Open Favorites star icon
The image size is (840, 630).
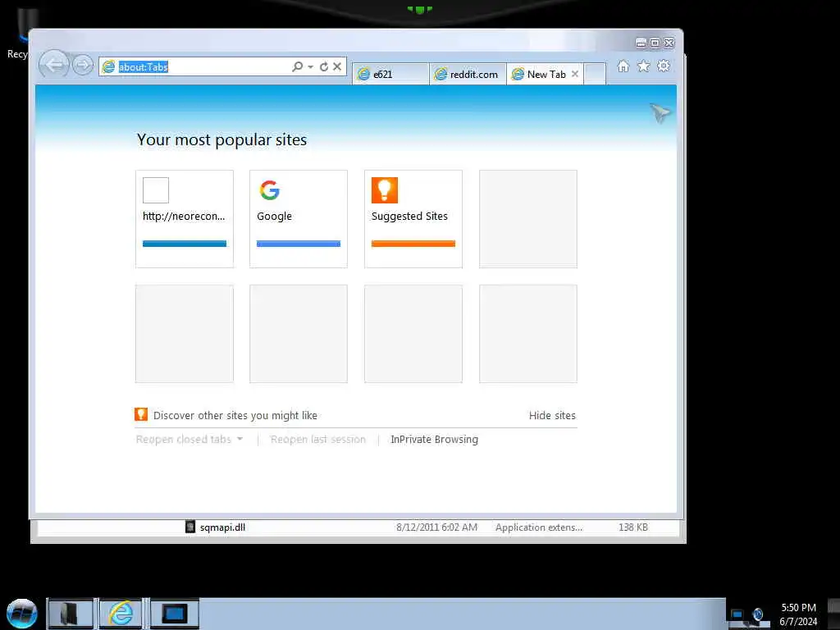pos(643,66)
